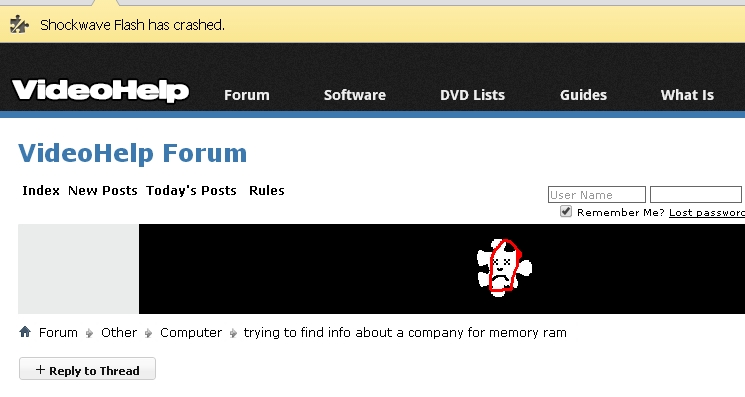Toggle the Remember Me checkbox
The width and height of the screenshot is (745, 397).
click(565, 211)
